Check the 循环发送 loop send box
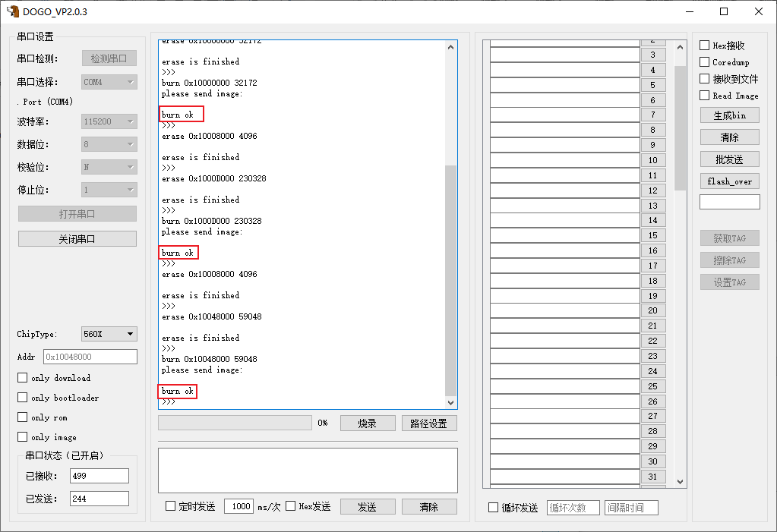The image size is (777, 532). pos(493,507)
